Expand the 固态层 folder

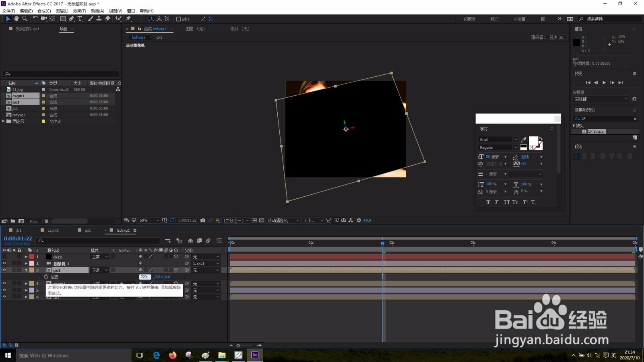(x=4, y=121)
